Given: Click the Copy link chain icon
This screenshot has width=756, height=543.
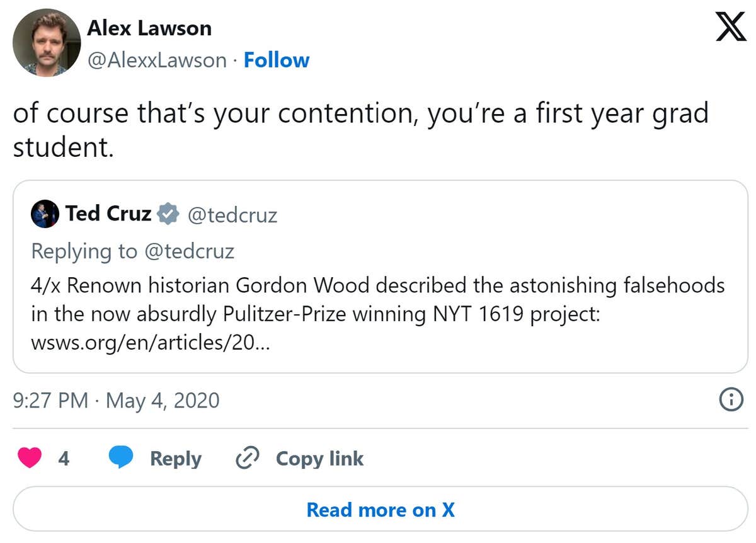Looking at the screenshot, I should click(248, 458).
